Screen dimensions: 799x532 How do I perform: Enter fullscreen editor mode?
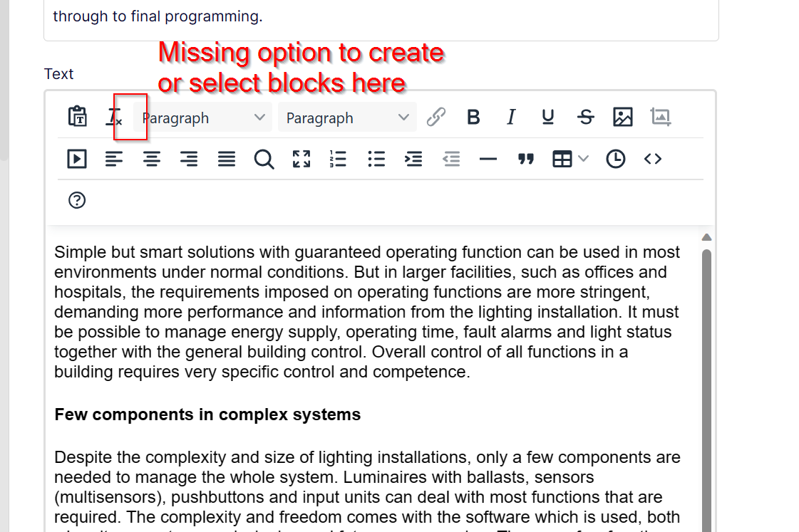coord(301,159)
